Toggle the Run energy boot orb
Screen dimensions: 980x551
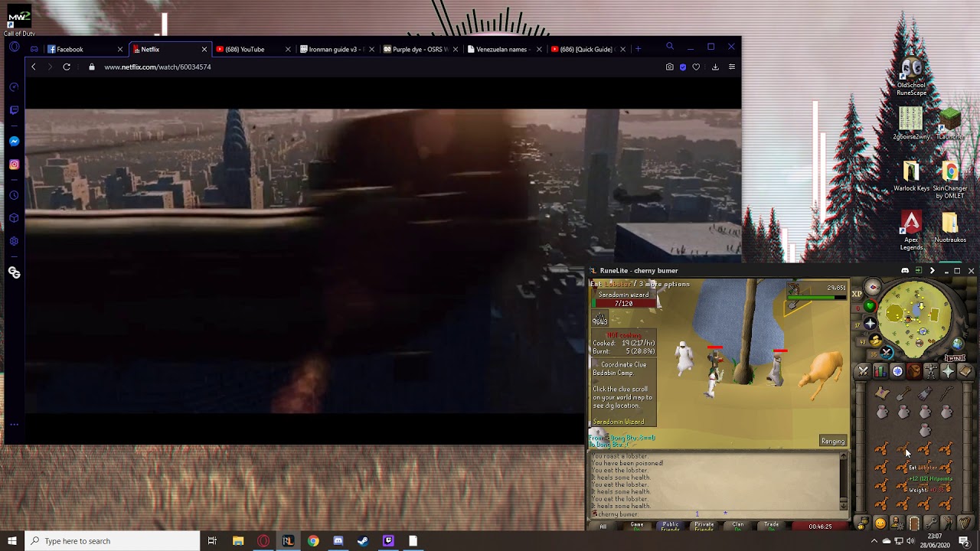pyautogui.click(x=875, y=341)
